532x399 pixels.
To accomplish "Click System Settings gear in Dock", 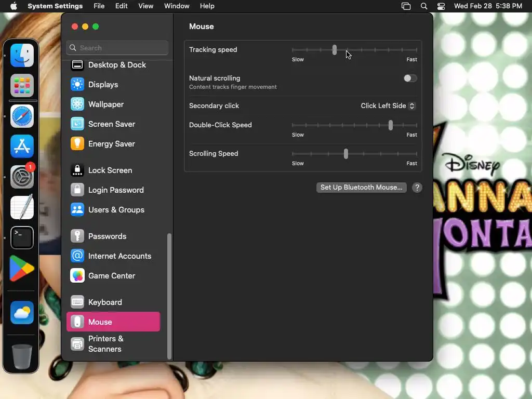I will 22,177.
